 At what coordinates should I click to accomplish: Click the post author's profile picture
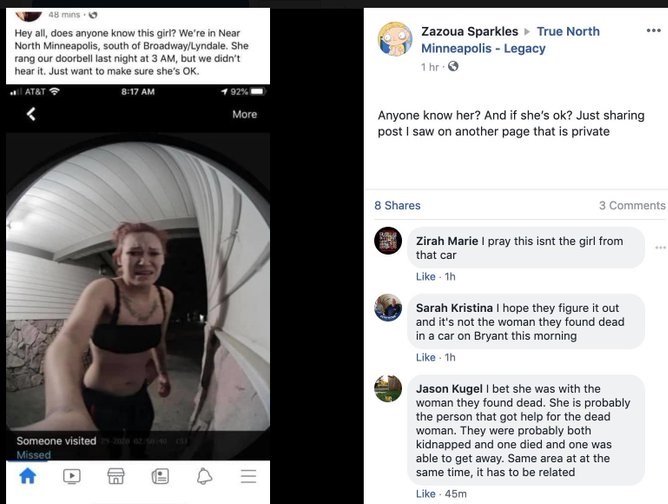click(395, 39)
